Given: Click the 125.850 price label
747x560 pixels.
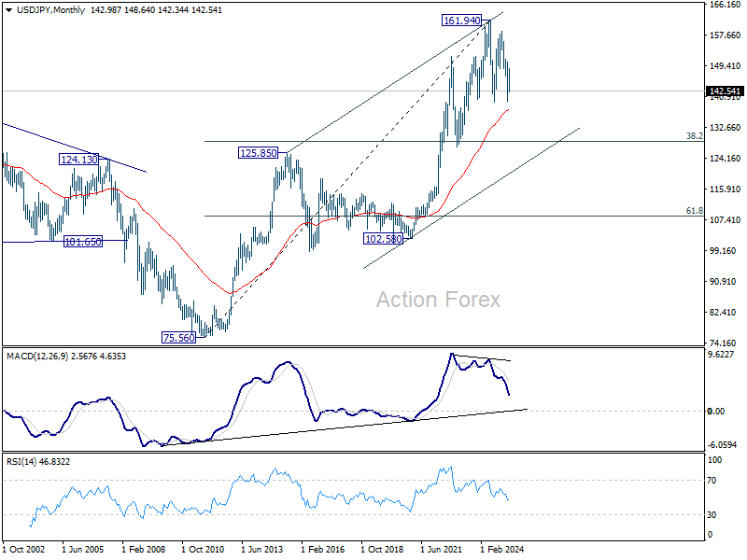Looking at the screenshot, I should (x=259, y=153).
